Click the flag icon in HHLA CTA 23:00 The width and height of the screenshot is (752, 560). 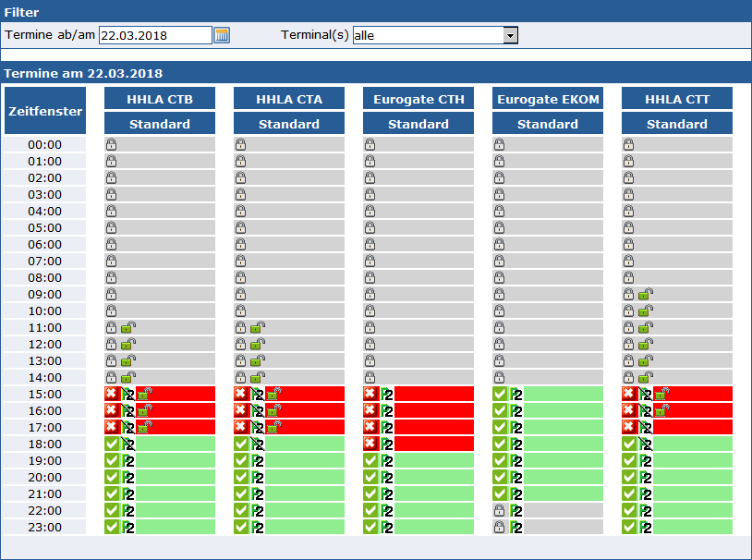pyautogui.click(x=258, y=528)
